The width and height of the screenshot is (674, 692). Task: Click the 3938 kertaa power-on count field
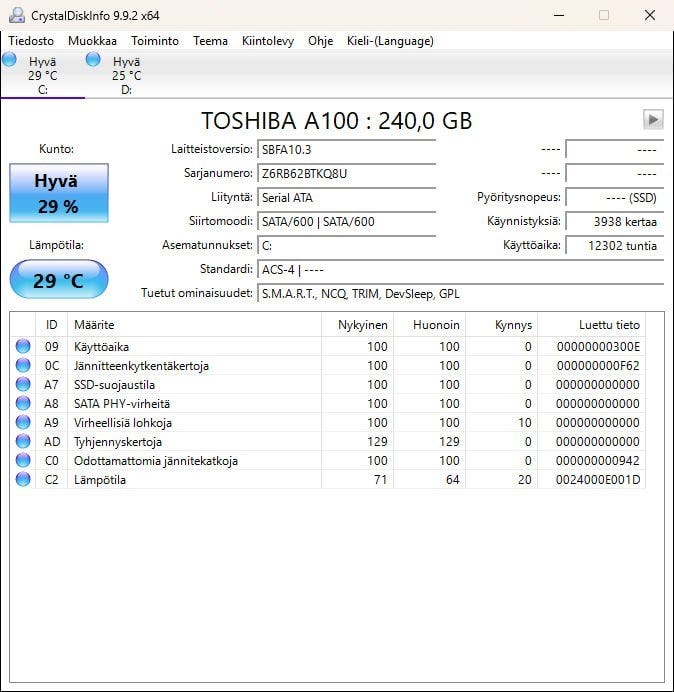(614, 221)
